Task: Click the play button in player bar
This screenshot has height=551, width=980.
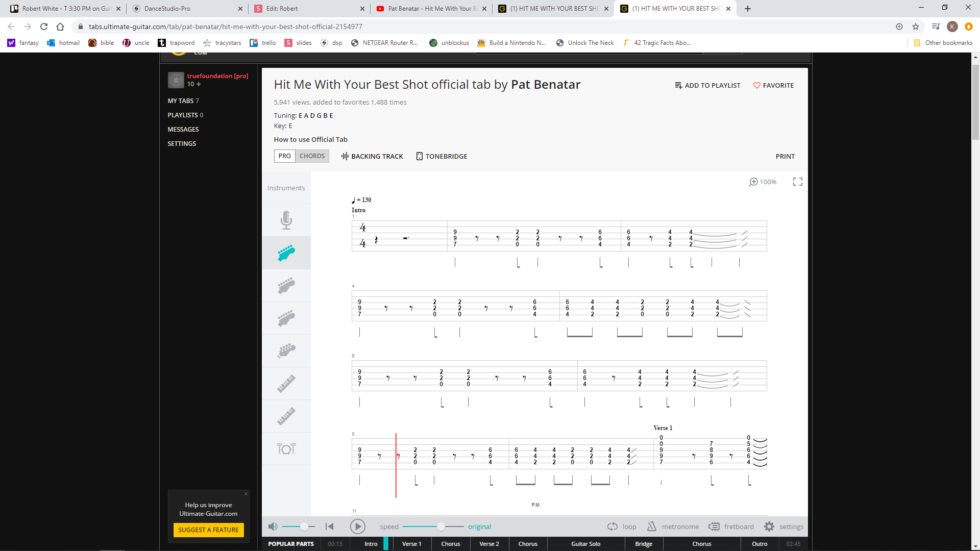Action: tap(357, 527)
